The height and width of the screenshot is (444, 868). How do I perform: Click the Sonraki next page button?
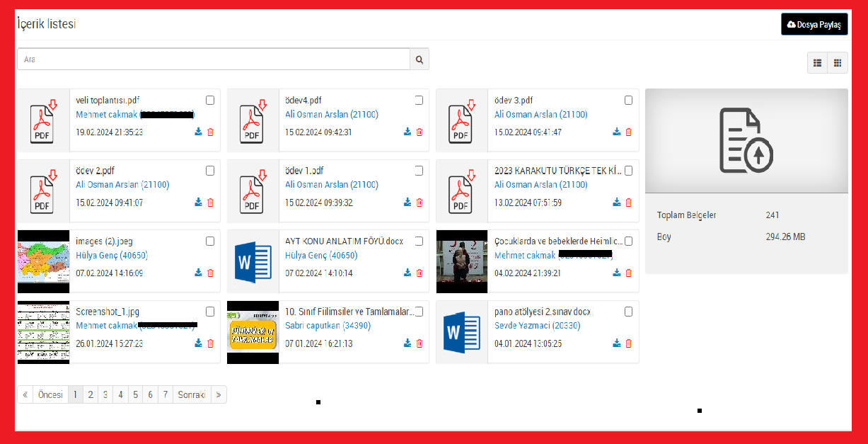click(x=192, y=394)
